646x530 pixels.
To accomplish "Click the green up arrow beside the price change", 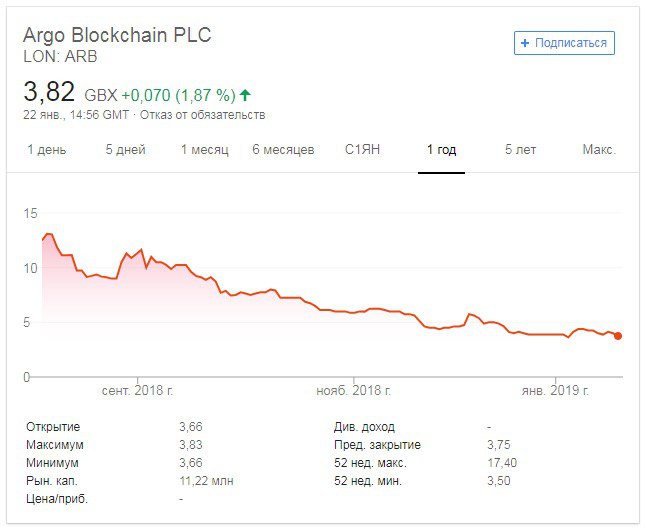I will click(x=245, y=96).
